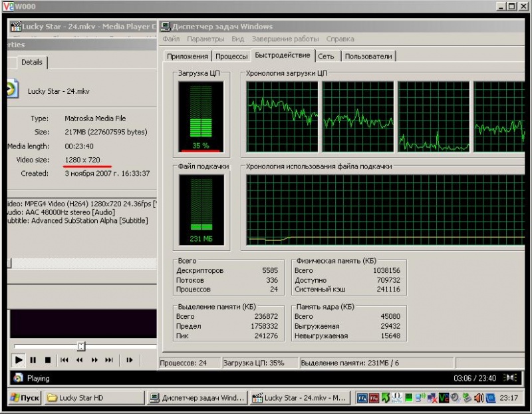Switch to the Приложения tab
The image size is (532, 414).
tap(188, 57)
